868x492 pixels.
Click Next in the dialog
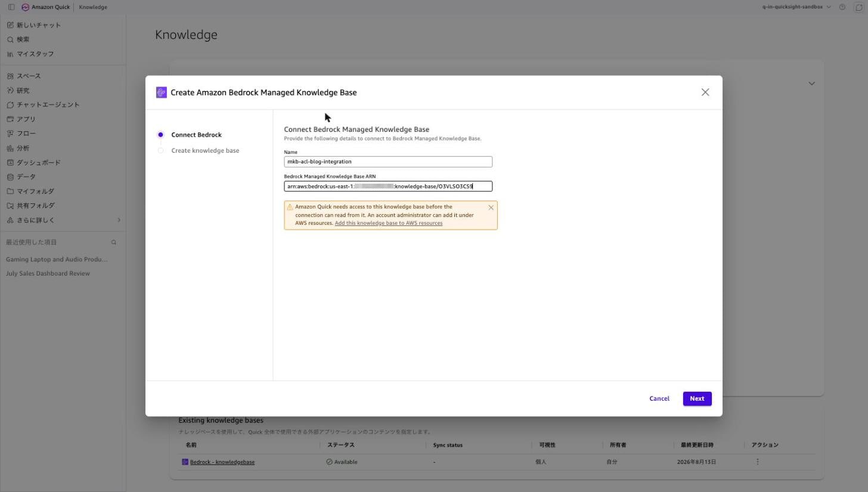click(697, 399)
